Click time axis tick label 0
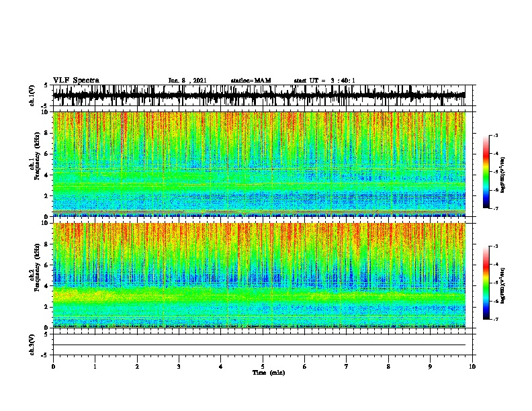 point(53,367)
